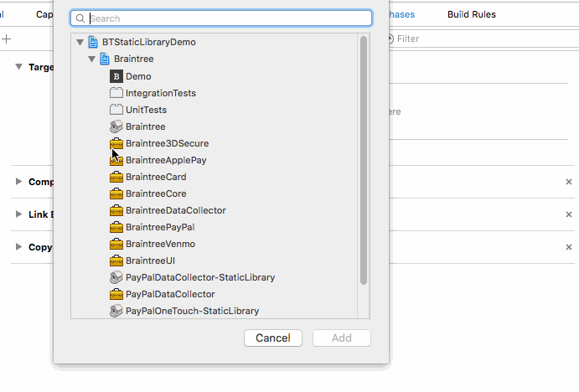Click the BraintreeUI framework toolbox icon
Screen dimensions: 579x392
click(116, 260)
